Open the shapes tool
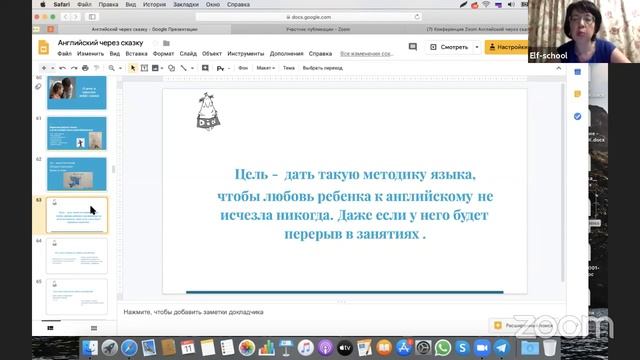Viewport: 640px width, 360px height. coord(171,68)
